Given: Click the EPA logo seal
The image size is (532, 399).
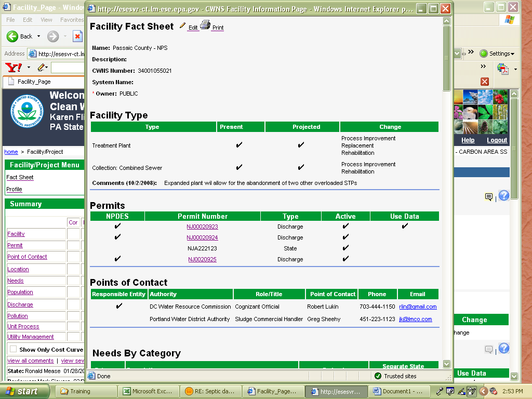Looking at the screenshot, I should [x=25, y=112].
